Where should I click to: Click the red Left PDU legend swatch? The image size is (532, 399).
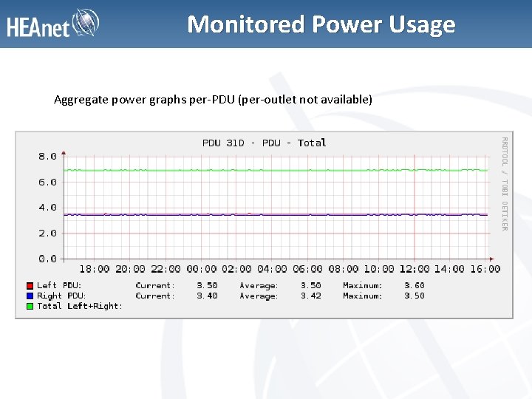pyautogui.click(x=30, y=286)
